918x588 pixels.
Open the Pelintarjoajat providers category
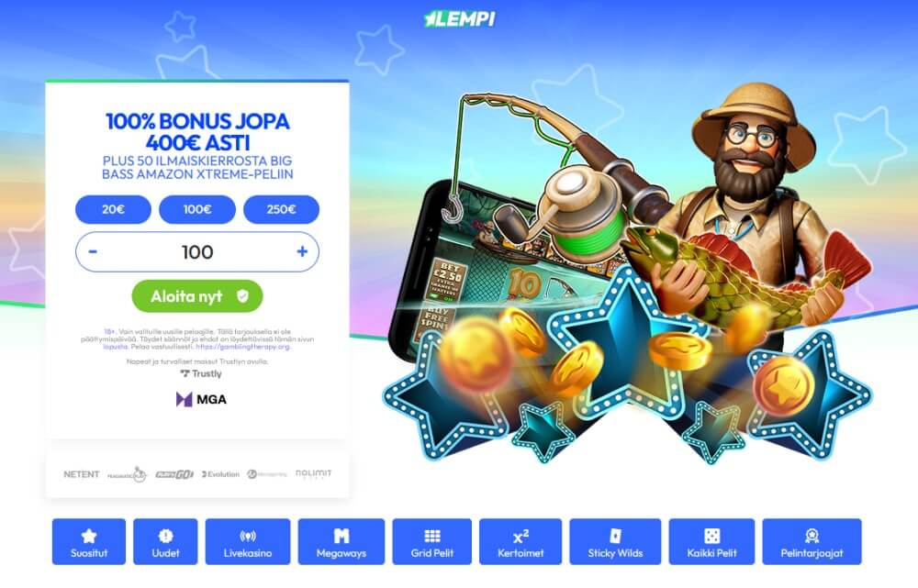point(812,542)
